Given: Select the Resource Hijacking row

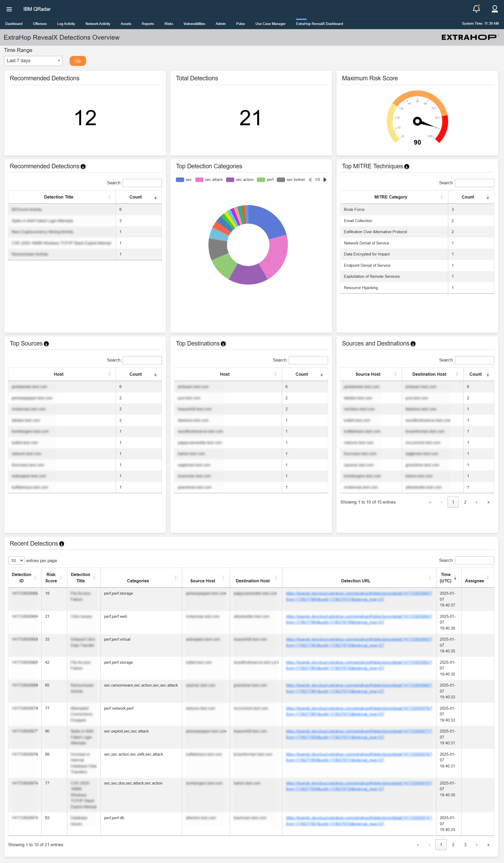Looking at the screenshot, I should point(417,288).
